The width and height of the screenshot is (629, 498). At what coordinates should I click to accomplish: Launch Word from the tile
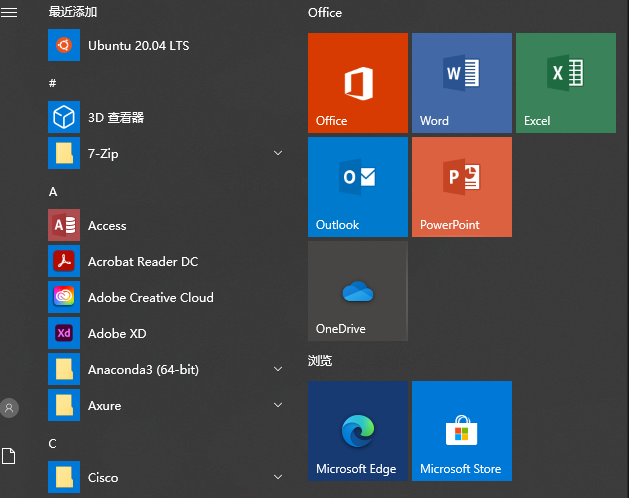462,83
